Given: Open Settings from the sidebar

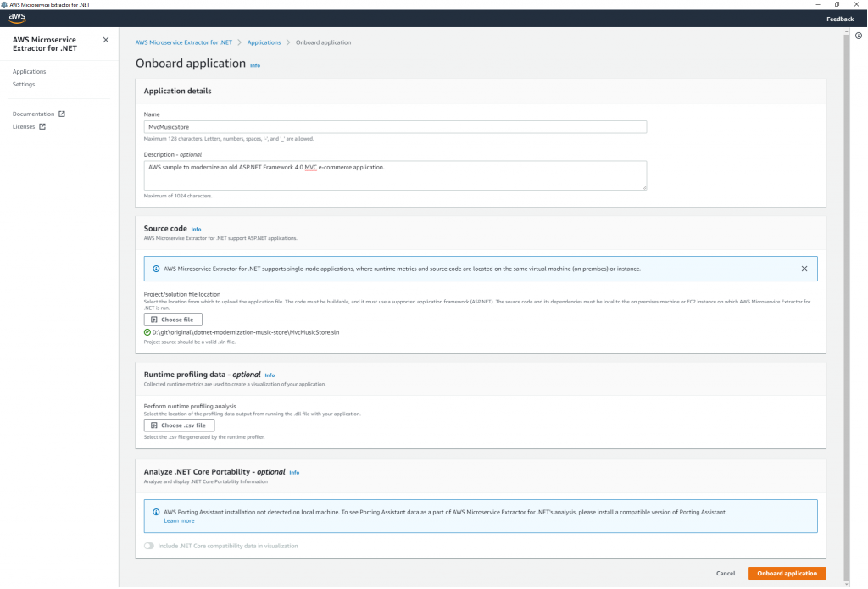Looking at the screenshot, I should tap(24, 84).
